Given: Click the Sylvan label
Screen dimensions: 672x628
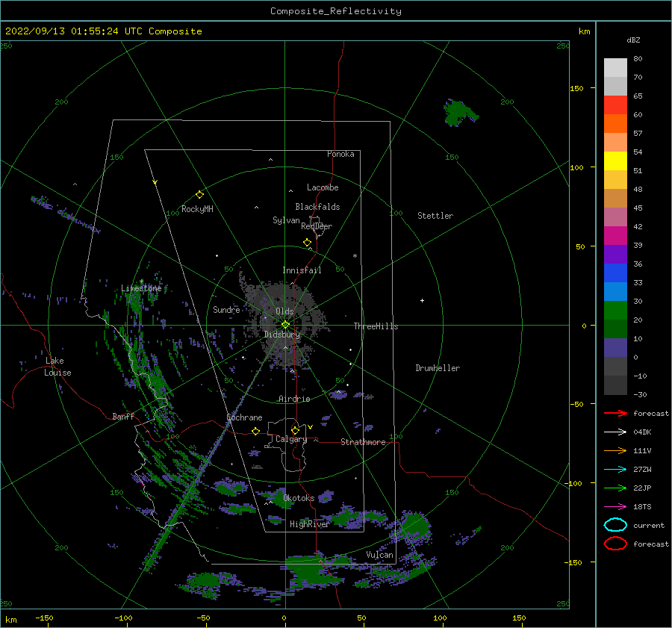Looking at the screenshot, I should tap(286, 220).
